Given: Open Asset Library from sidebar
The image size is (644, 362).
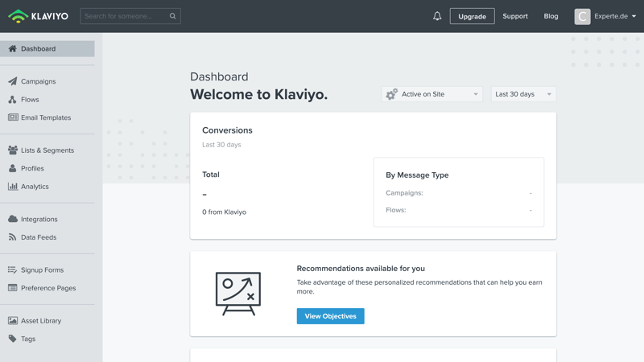Looking at the screenshot, I should tap(40, 321).
